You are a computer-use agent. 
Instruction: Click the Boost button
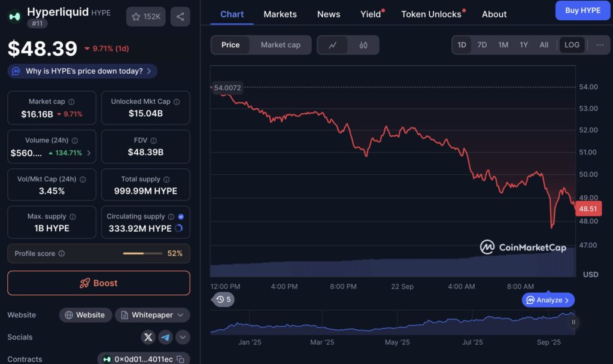(99, 283)
